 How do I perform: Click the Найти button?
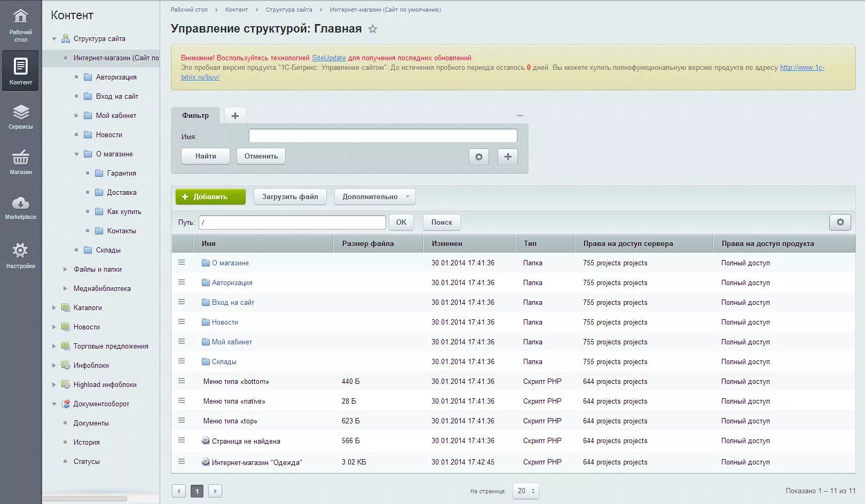pos(206,156)
